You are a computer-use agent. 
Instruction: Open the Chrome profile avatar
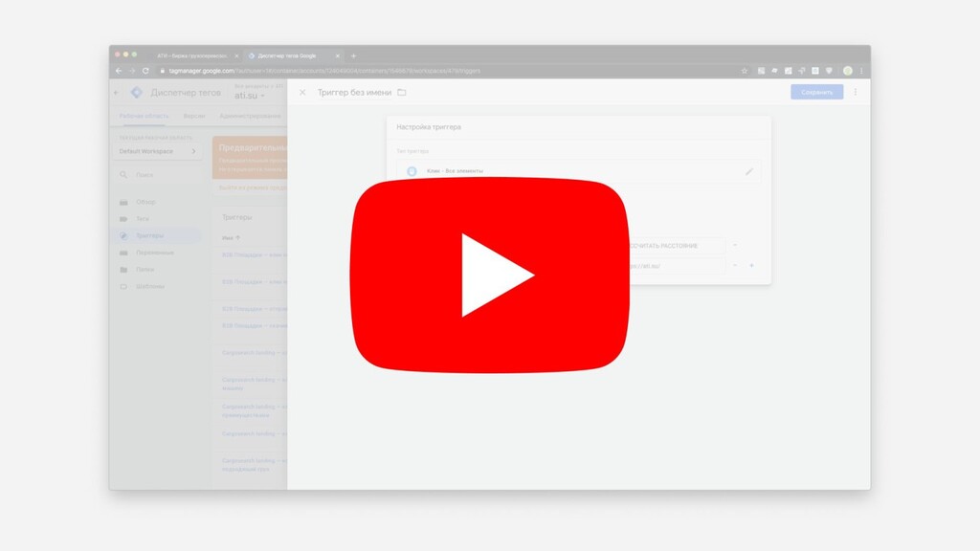click(x=848, y=71)
